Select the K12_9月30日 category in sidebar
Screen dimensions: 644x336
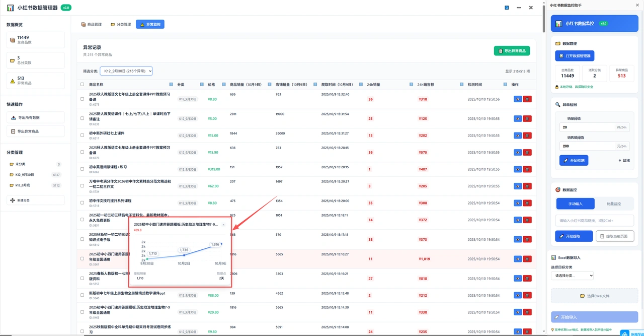coord(25,175)
